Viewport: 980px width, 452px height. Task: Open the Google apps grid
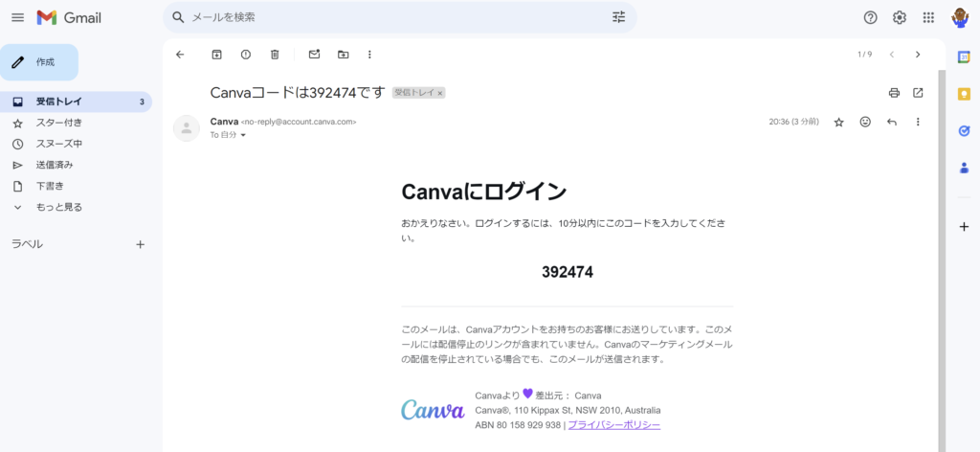tap(928, 17)
